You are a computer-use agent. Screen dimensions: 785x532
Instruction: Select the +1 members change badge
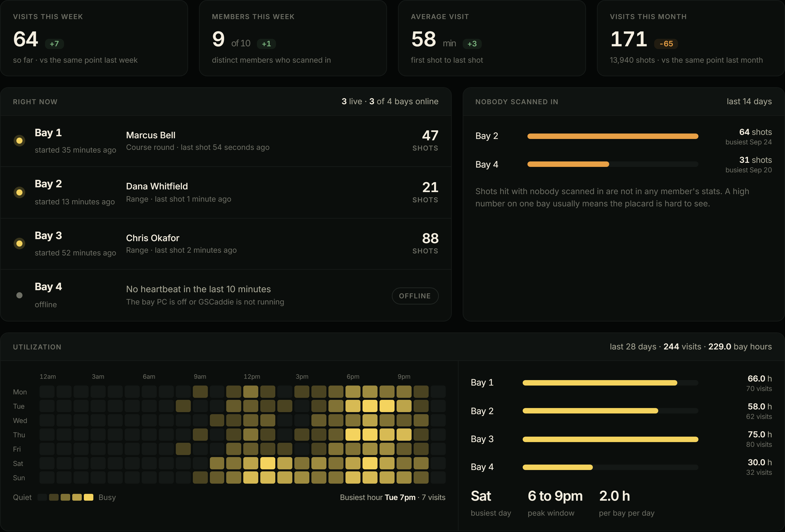(266, 44)
